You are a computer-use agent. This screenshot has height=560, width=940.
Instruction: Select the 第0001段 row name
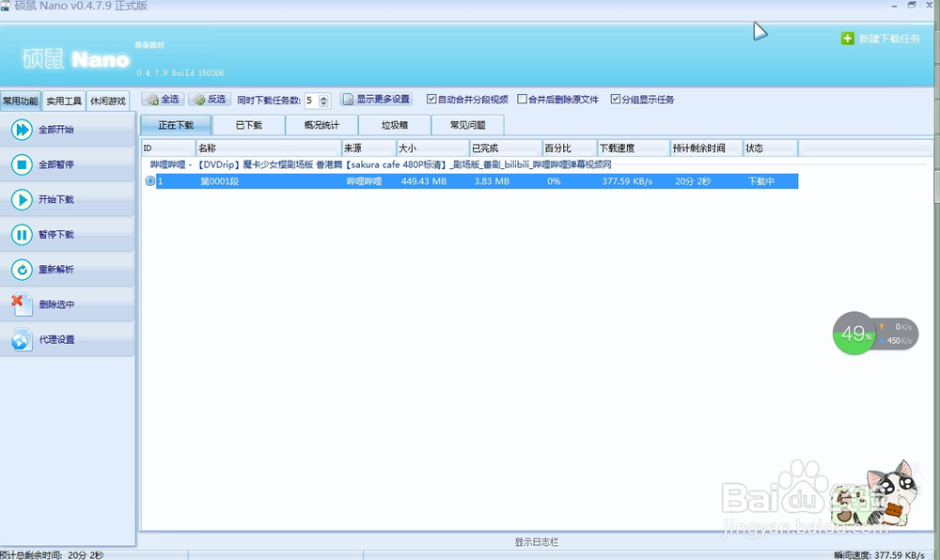[219, 181]
